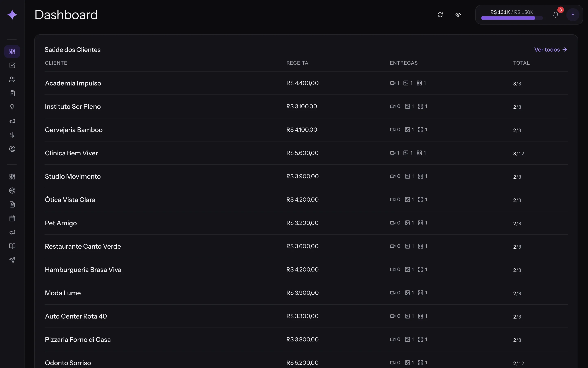Select the Ótica Vista Clara client name
The height and width of the screenshot is (368, 588).
coord(70,200)
